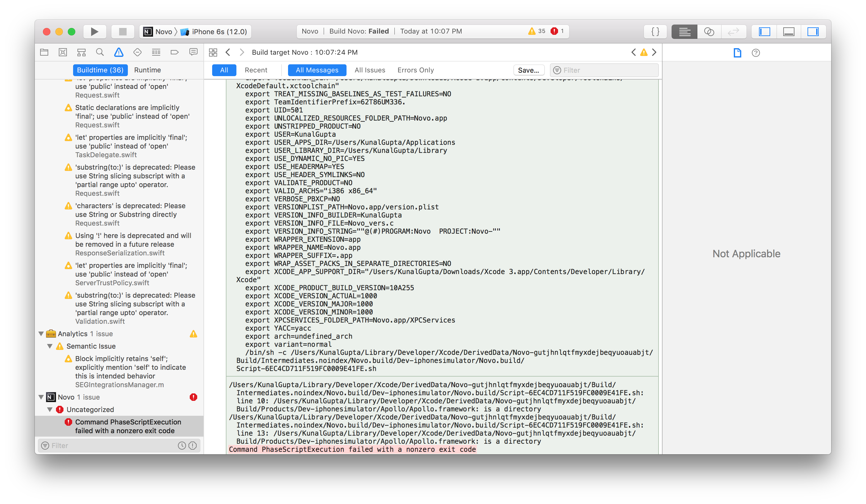Click the Stop button in toolbar

coord(122,31)
